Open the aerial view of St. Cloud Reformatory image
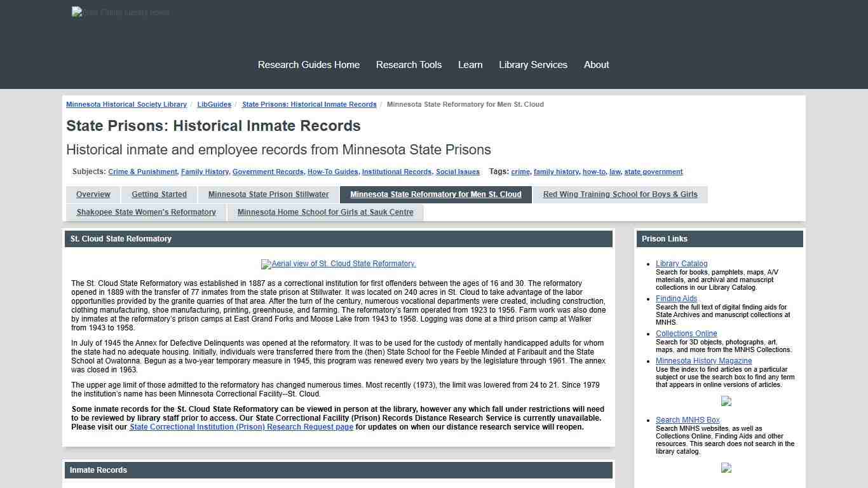868x488 pixels. click(338, 264)
